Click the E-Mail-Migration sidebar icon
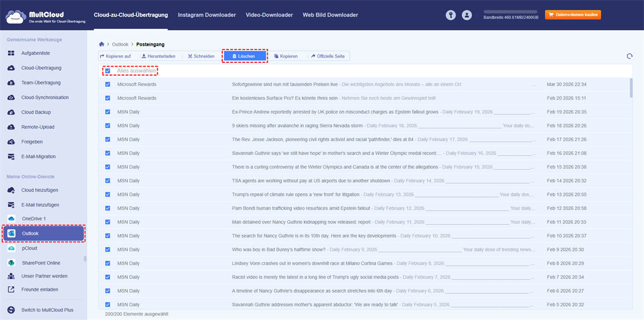The width and height of the screenshot is (644, 320). (x=11, y=157)
